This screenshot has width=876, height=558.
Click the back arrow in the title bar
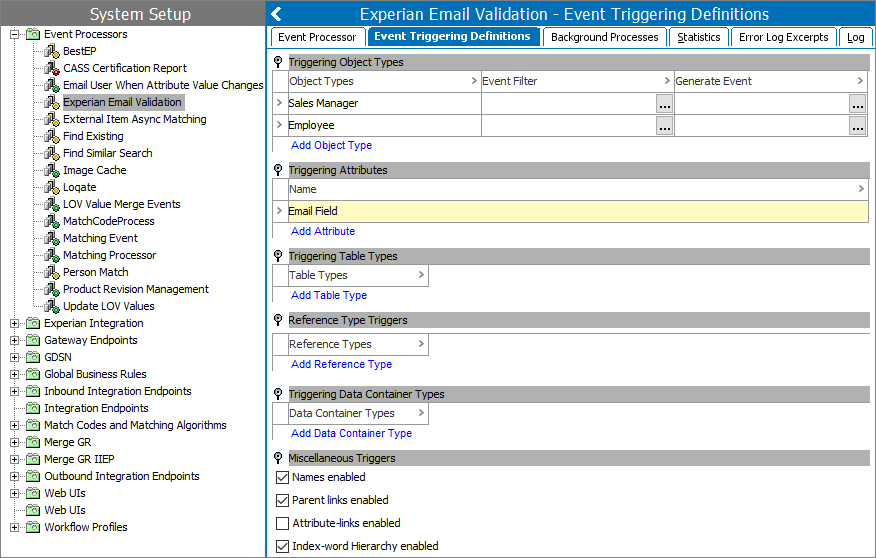(276, 14)
